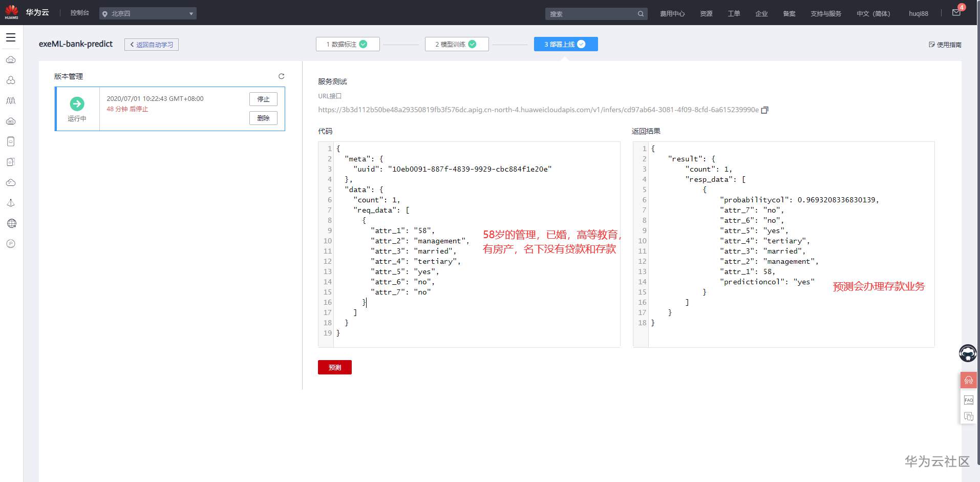This screenshot has width=980, height=482.
Task: Open the huqi88 account menu
Action: tap(919, 14)
